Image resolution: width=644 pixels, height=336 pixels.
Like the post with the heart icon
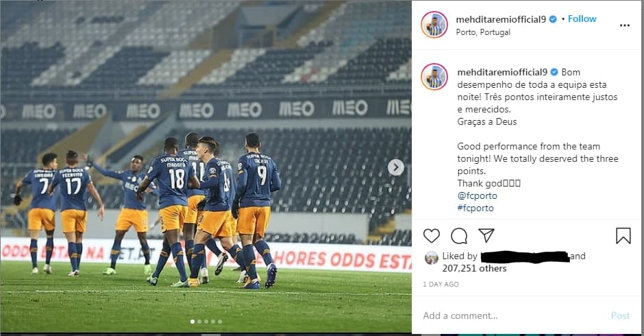(x=431, y=236)
